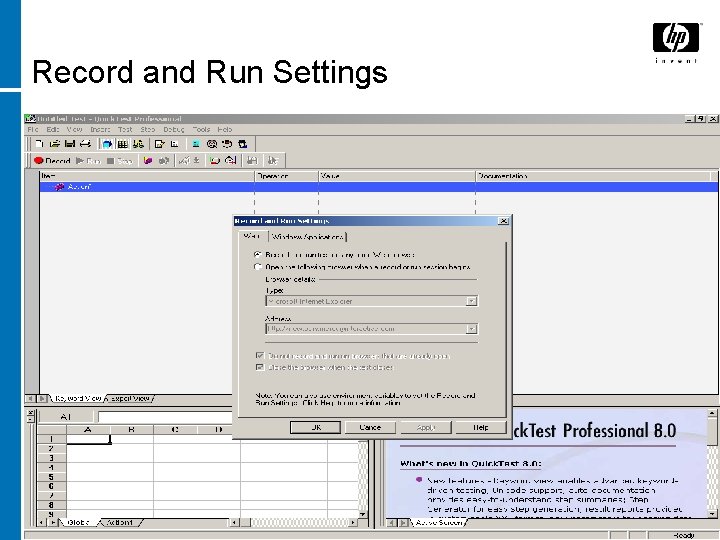
Task: Click cell A1 in the Data Table
Action: click(x=89, y=439)
